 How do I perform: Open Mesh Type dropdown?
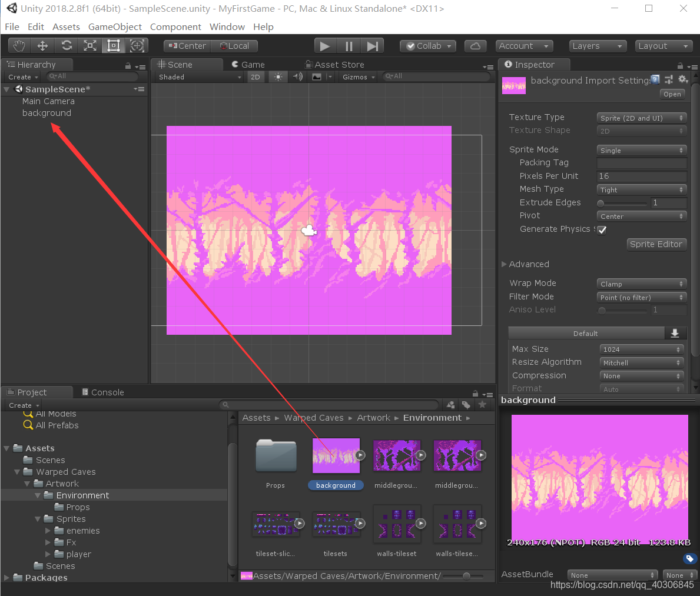(x=642, y=189)
